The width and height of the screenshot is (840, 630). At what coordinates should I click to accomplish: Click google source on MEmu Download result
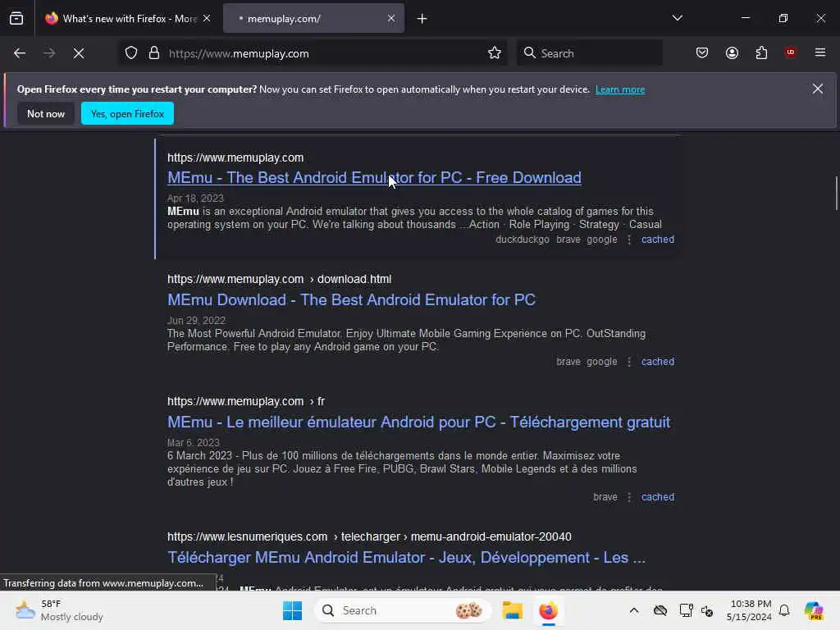(601, 362)
